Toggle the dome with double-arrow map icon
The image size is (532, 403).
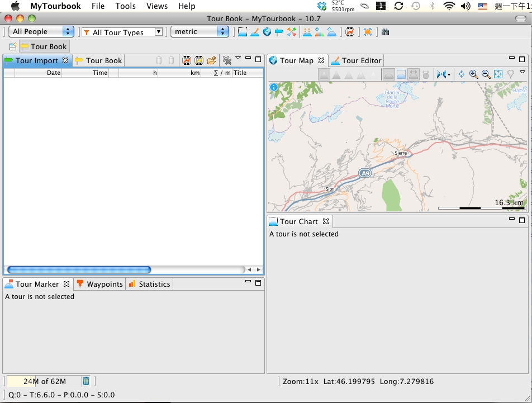[414, 74]
